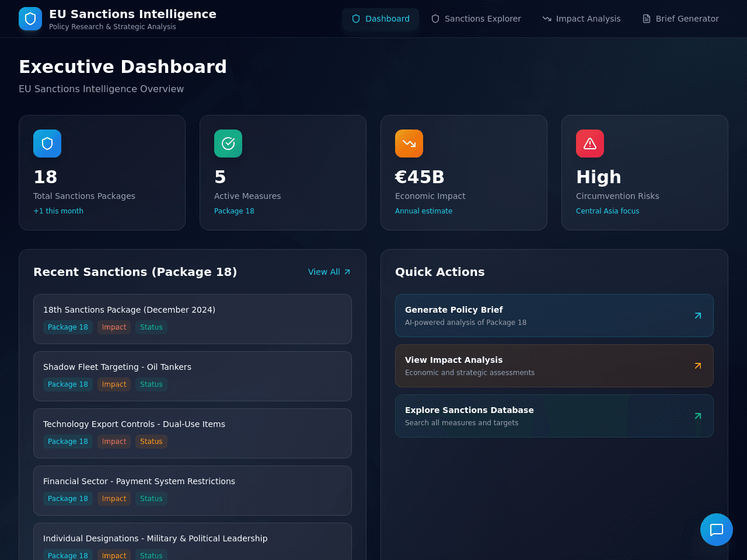
Task: Click the 'High' circumvention risk value
Action: pyautogui.click(x=599, y=177)
